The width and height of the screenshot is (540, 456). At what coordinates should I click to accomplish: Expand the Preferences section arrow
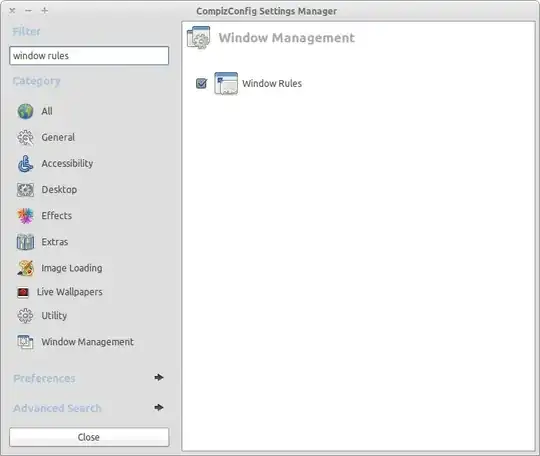[x=159, y=377]
